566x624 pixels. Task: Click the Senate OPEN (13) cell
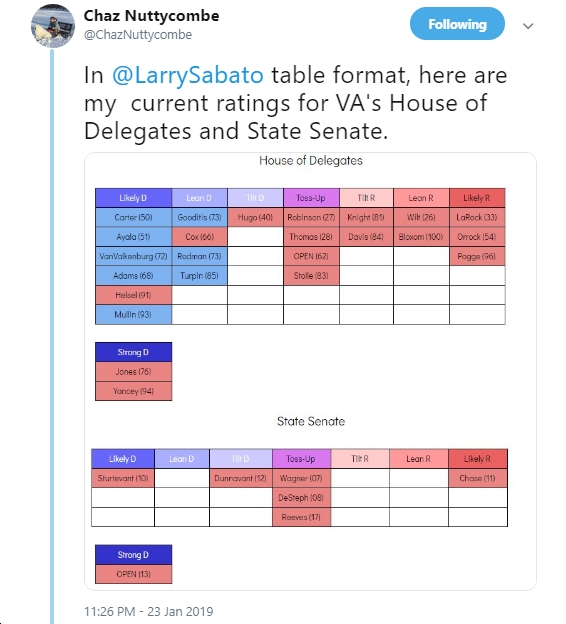tap(133, 574)
